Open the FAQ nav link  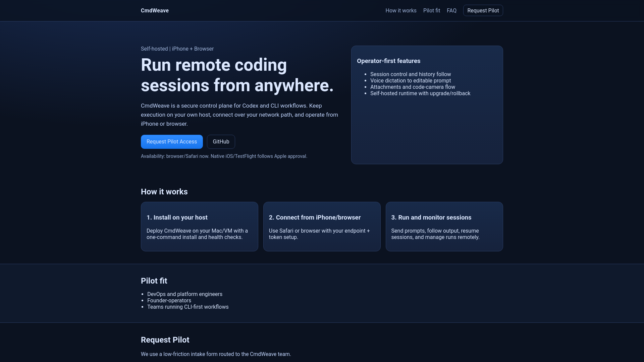(x=451, y=10)
